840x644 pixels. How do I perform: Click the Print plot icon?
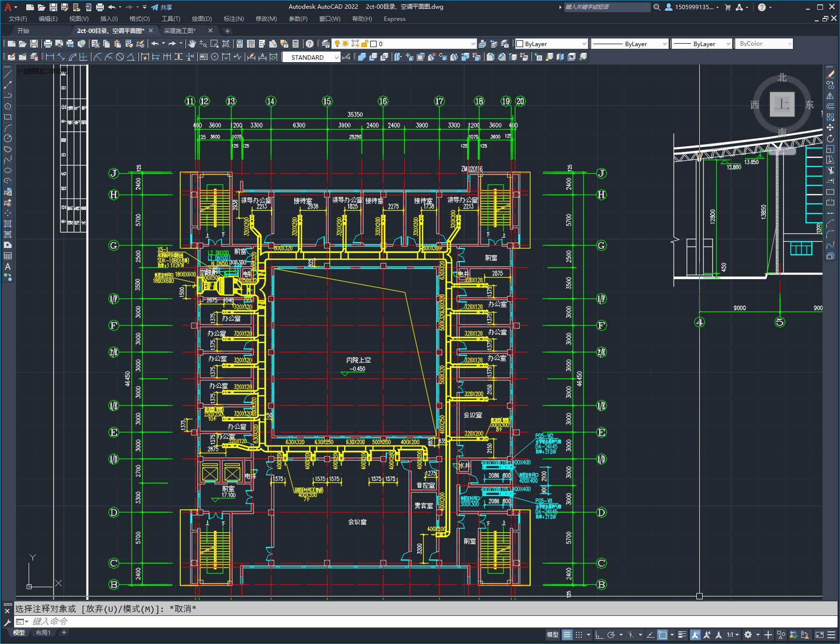[x=48, y=44]
